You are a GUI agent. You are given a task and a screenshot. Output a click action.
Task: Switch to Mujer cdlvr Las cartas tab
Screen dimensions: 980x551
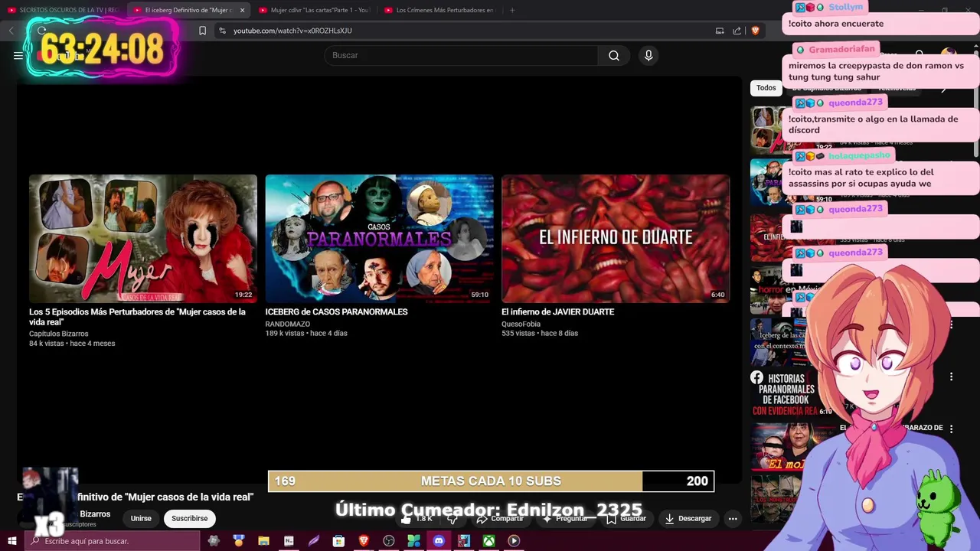314,10
